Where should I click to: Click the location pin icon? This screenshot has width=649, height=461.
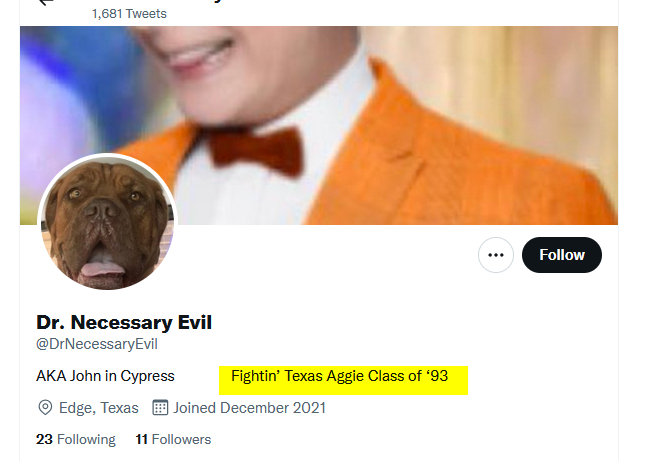pos(45,408)
